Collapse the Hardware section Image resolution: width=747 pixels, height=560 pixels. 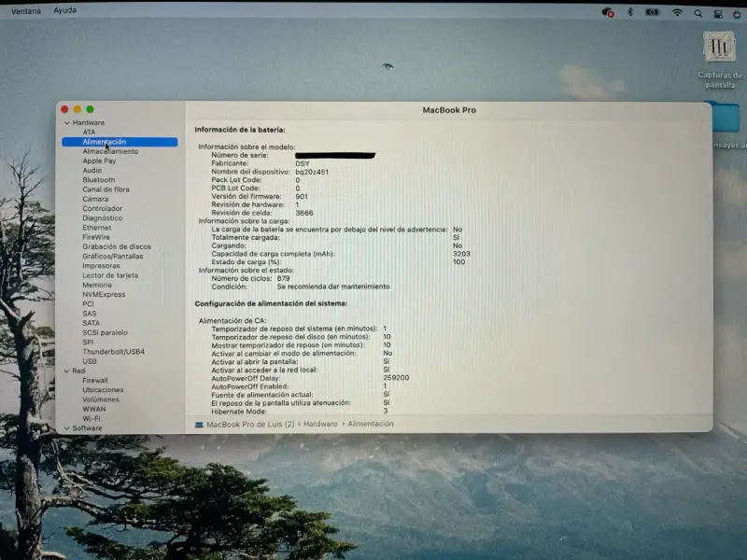point(66,123)
